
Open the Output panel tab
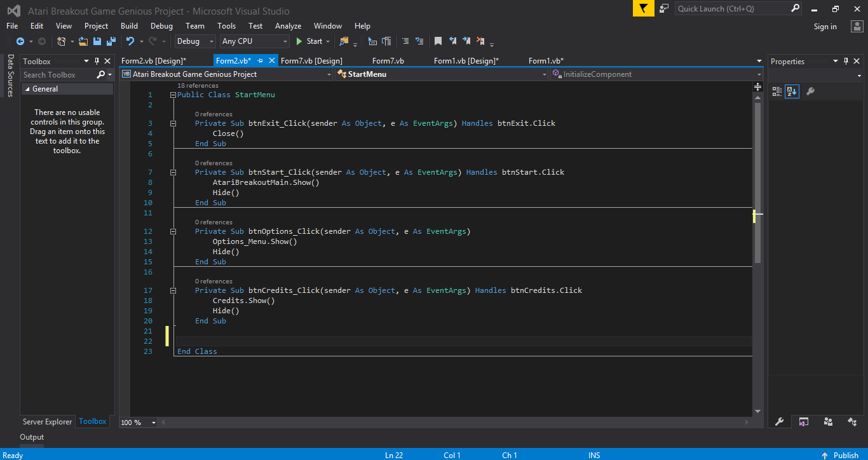pyautogui.click(x=32, y=437)
